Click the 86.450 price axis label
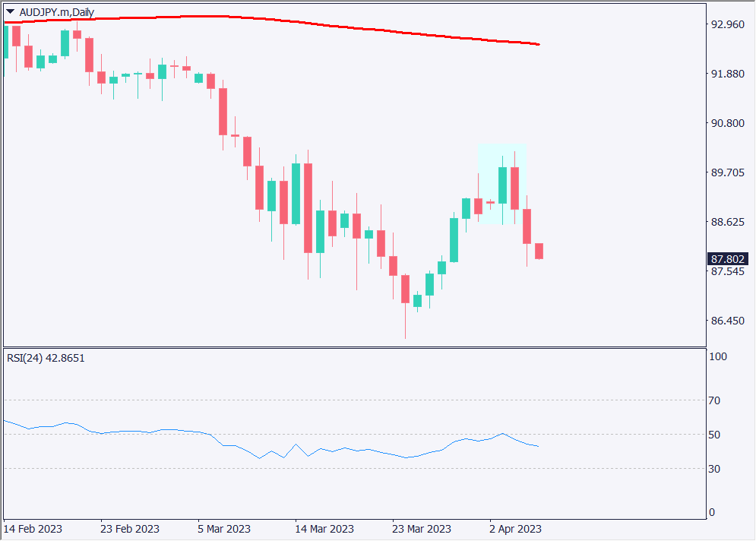 click(728, 321)
